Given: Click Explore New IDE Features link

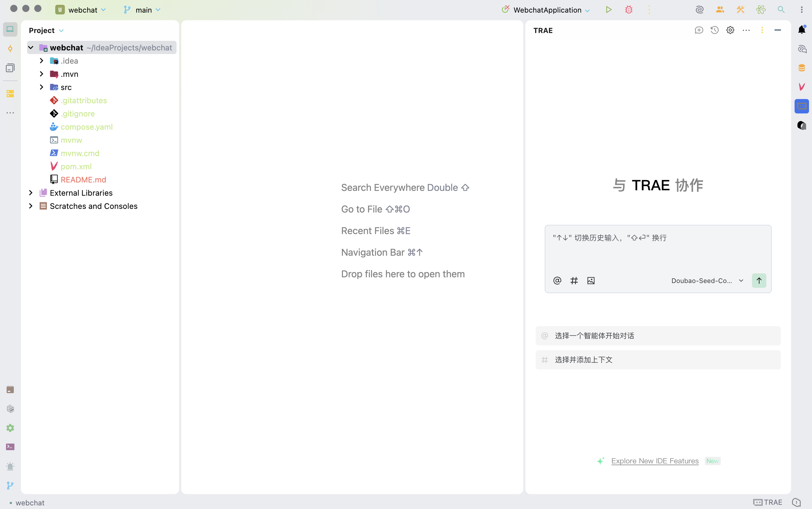Looking at the screenshot, I should (x=655, y=461).
